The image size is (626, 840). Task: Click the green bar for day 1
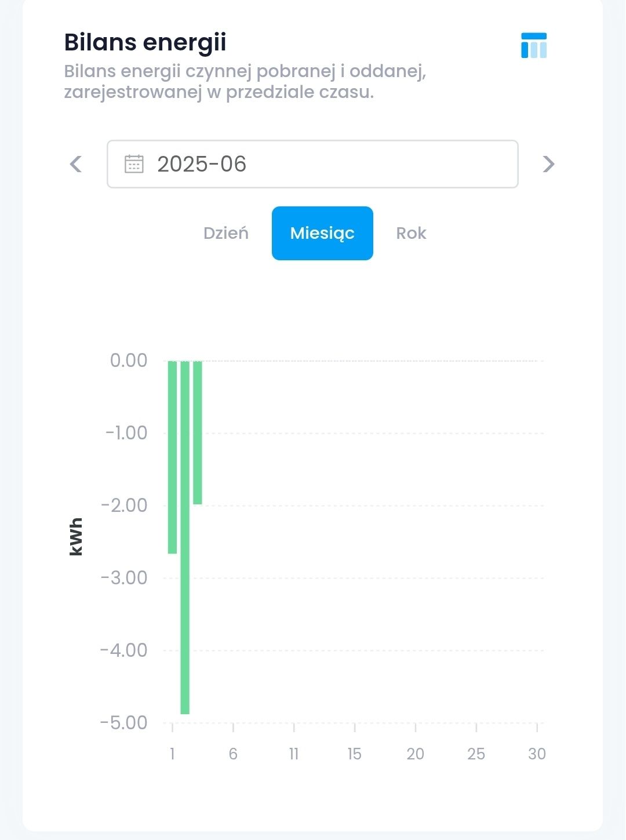tap(172, 457)
